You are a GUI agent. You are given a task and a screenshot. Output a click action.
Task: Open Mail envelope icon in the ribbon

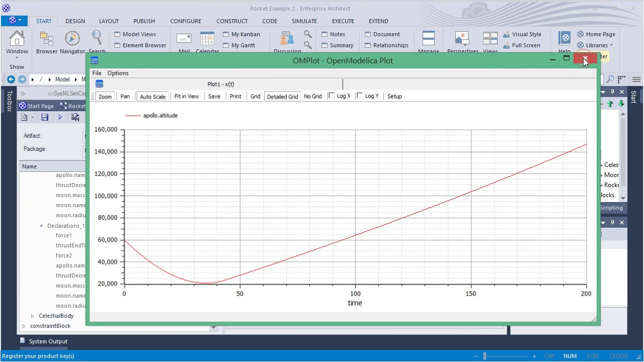pyautogui.click(x=184, y=42)
